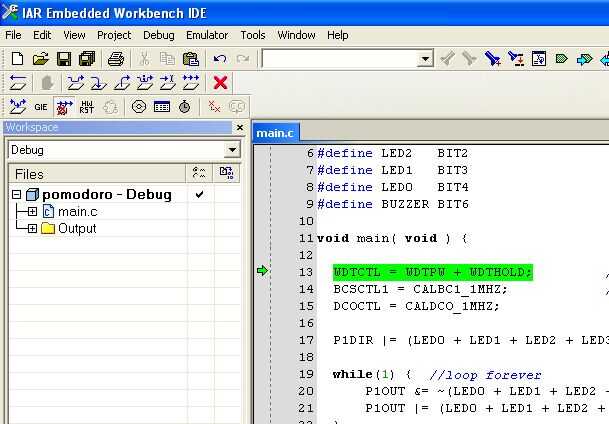The width and height of the screenshot is (609, 424).
Task: Open the quick search combo box dropdown arrow
Action: [425, 59]
